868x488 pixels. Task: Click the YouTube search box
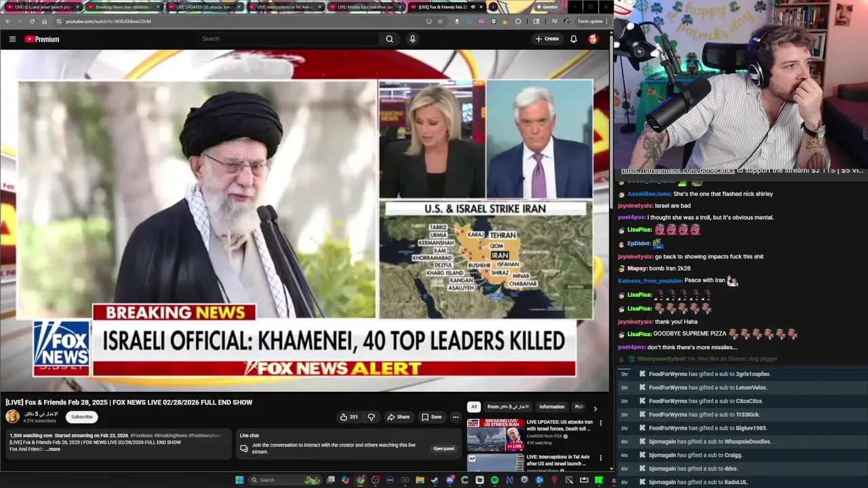click(x=288, y=39)
